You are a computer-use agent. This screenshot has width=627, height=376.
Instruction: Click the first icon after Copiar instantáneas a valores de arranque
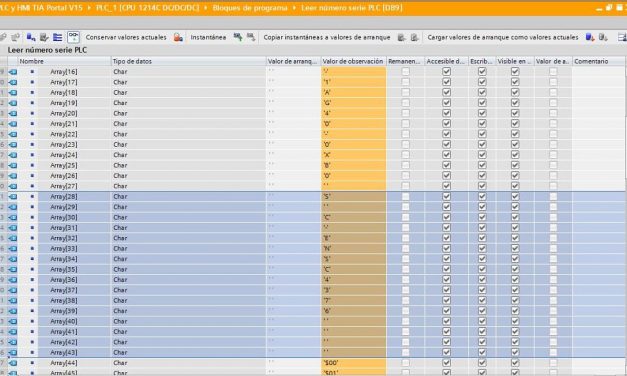click(x=401, y=37)
